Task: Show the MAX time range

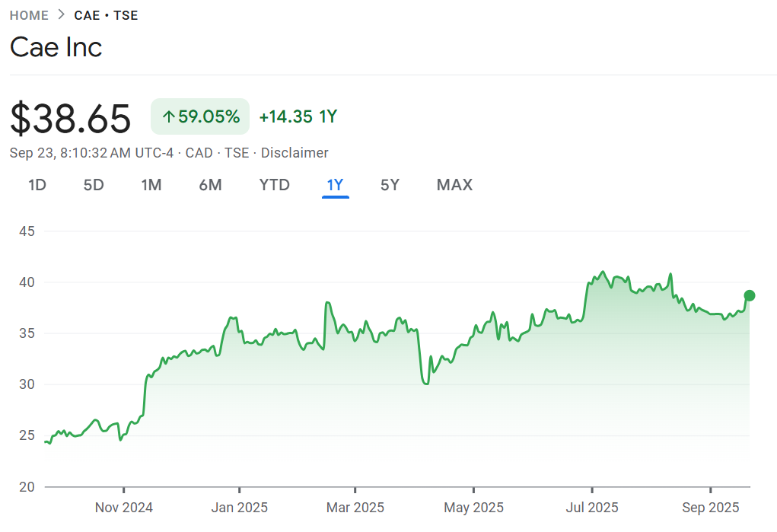Action: pos(454,185)
